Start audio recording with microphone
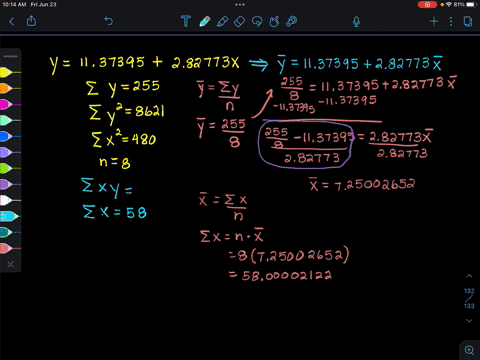Image resolution: width=480 pixels, height=360 pixels. point(356,22)
